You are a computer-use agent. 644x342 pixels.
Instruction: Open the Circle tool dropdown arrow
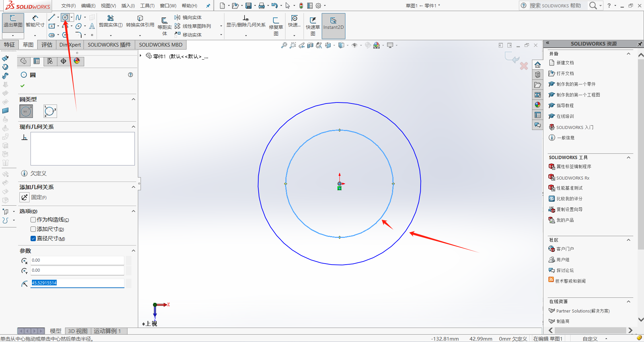71,17
